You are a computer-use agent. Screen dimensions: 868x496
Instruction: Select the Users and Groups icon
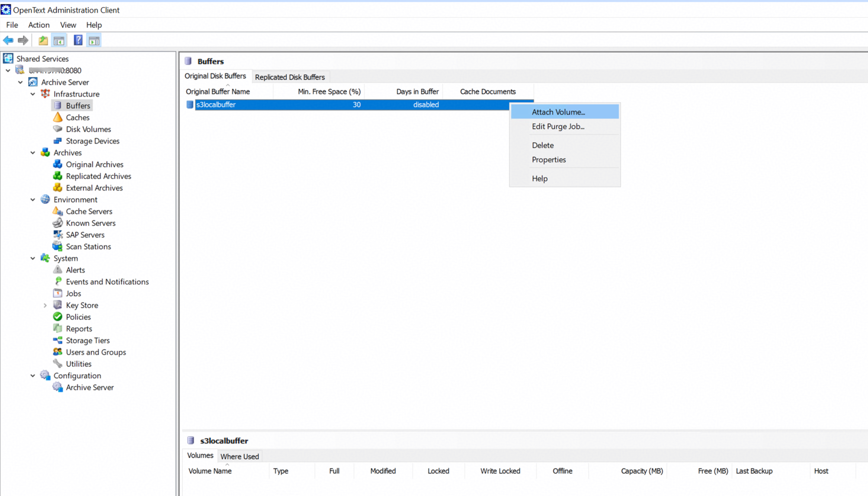pos(58,352)
